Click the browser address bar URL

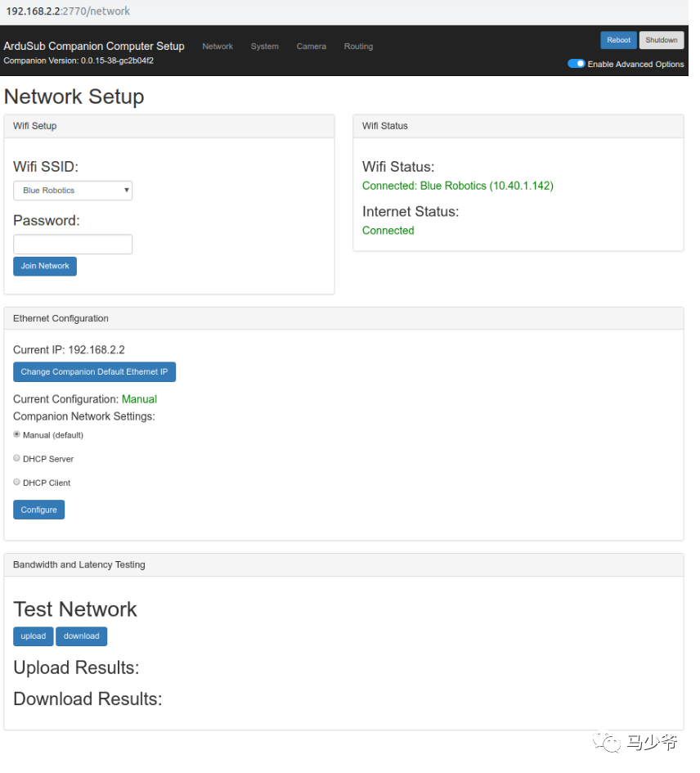[x=69, y=11]
